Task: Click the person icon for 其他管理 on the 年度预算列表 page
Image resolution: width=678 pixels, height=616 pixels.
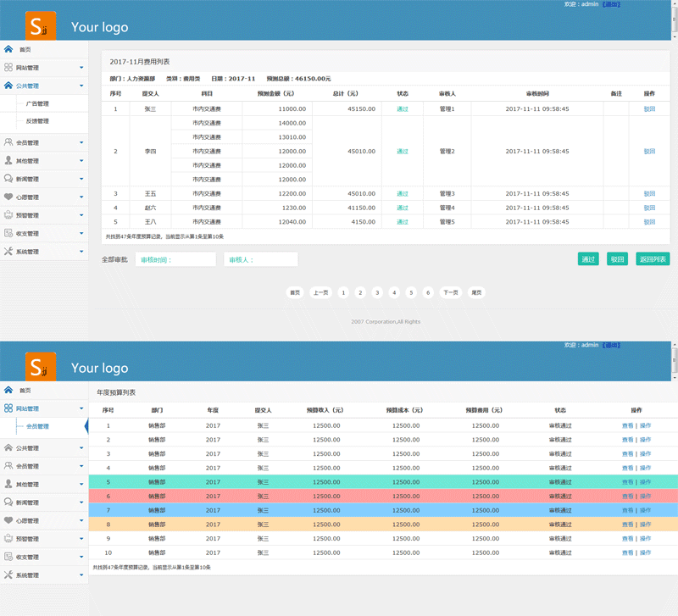Action: pos(8,484)
